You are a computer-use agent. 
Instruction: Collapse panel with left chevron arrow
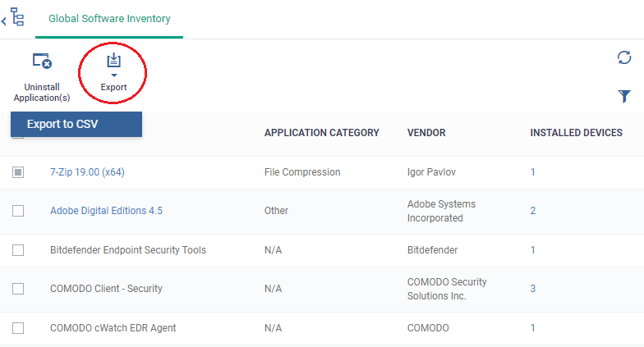3,21
